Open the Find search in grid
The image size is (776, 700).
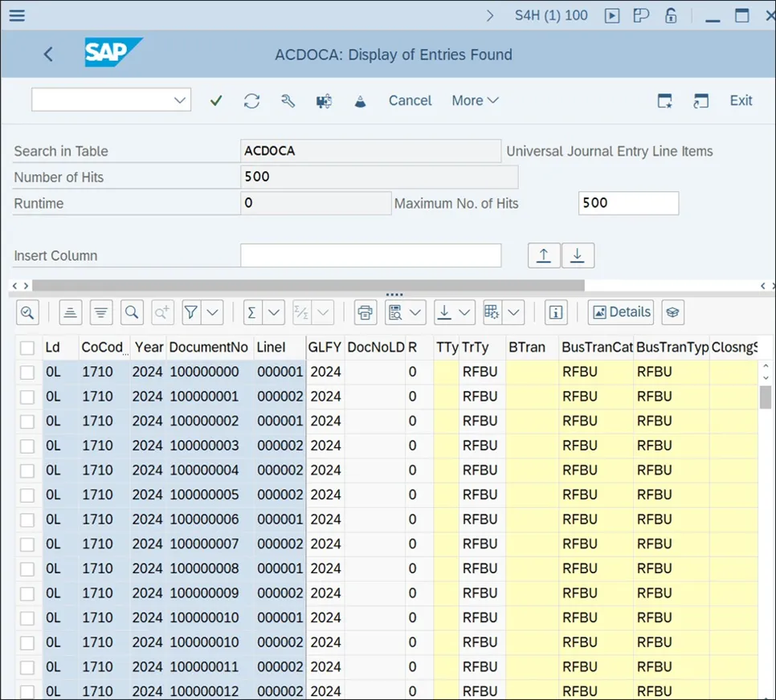pos(132,312)
